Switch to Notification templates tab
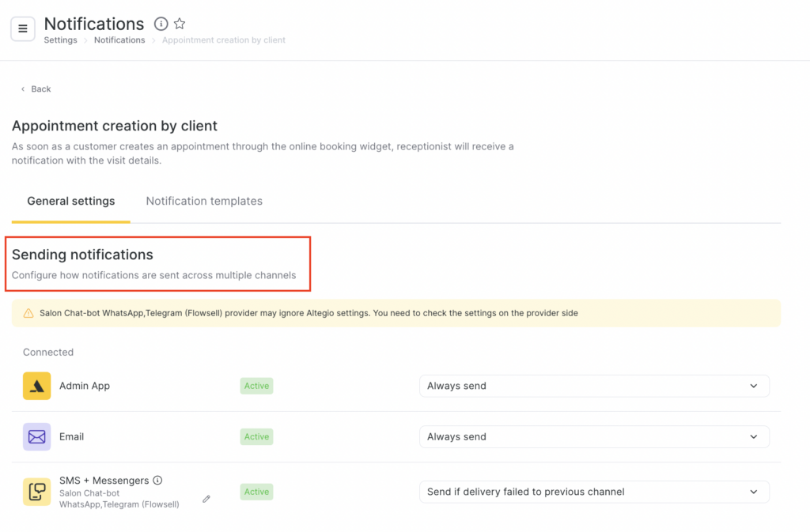The image size is (810, 532). point(204,201)
